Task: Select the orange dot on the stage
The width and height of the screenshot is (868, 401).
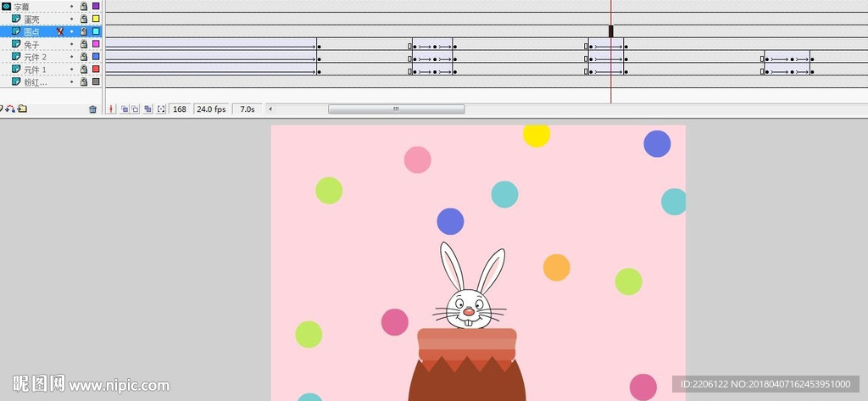Action: tap(556, 268)
